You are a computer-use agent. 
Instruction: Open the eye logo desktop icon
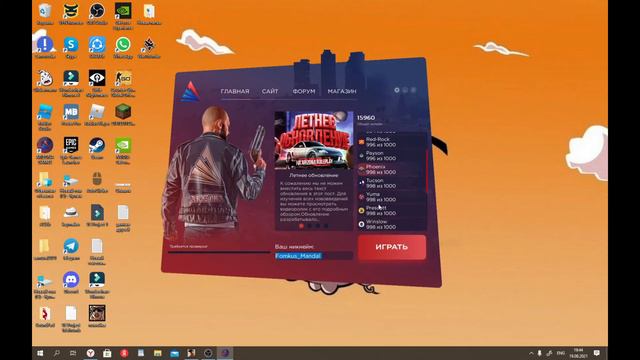(x=97, y=83)
